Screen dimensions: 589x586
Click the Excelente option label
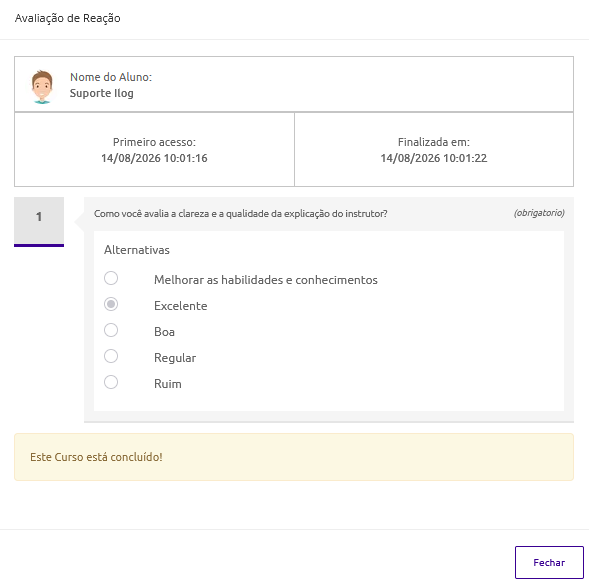coord(181,306)
